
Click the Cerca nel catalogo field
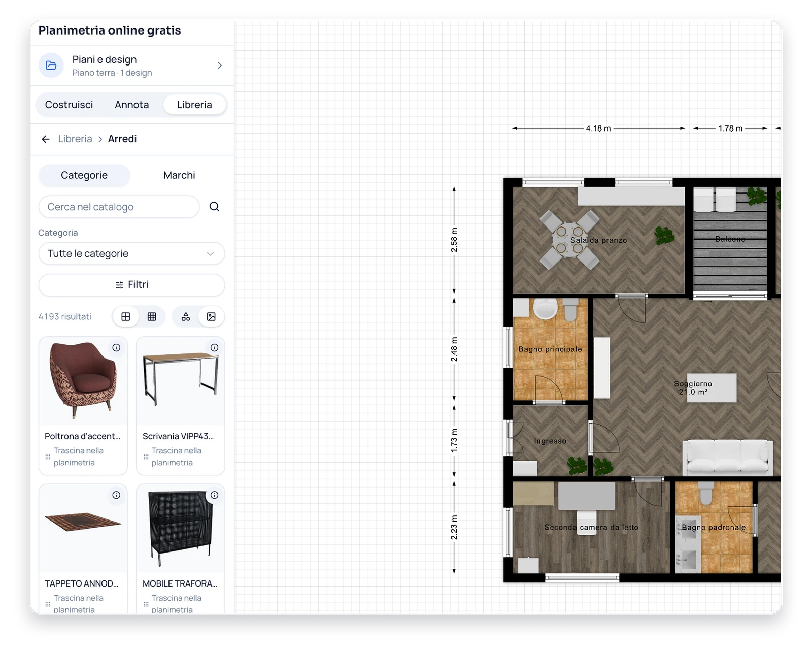click(119, 207)
